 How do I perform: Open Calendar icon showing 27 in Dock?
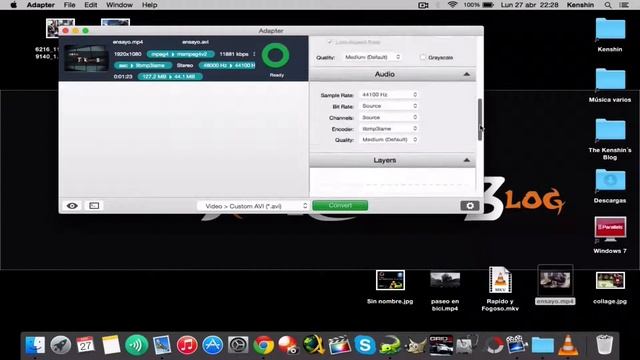85,345
